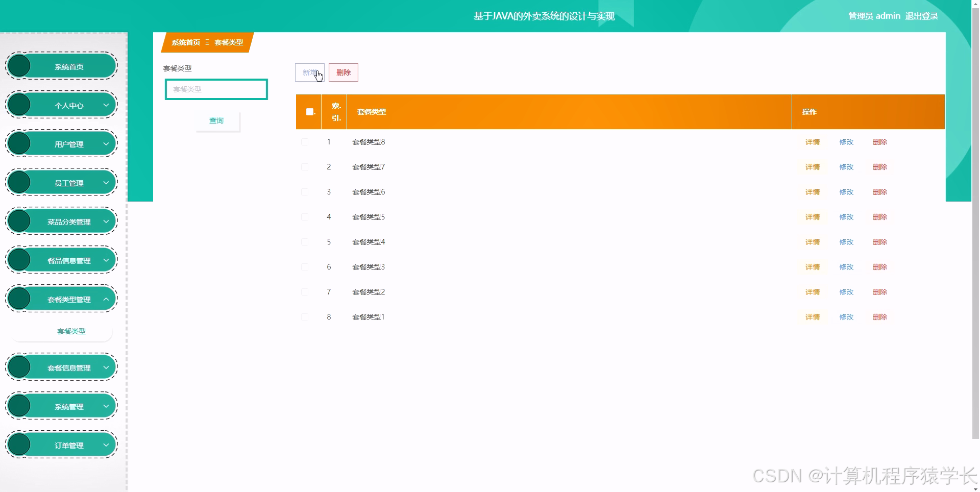This screenshot has height=492, width=980.
Task: Open the 个人中心 sidebar label
Action: [69, 106]
